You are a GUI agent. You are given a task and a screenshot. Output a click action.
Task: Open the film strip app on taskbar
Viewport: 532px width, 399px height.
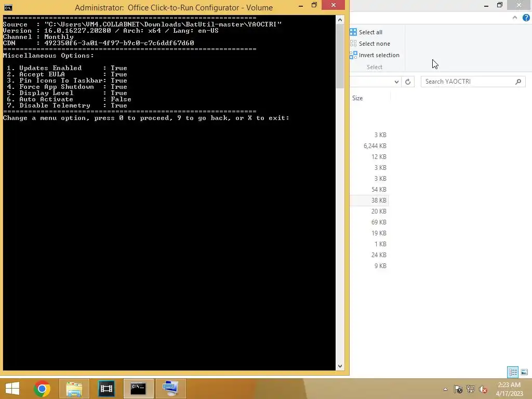[x=106, y=389]
